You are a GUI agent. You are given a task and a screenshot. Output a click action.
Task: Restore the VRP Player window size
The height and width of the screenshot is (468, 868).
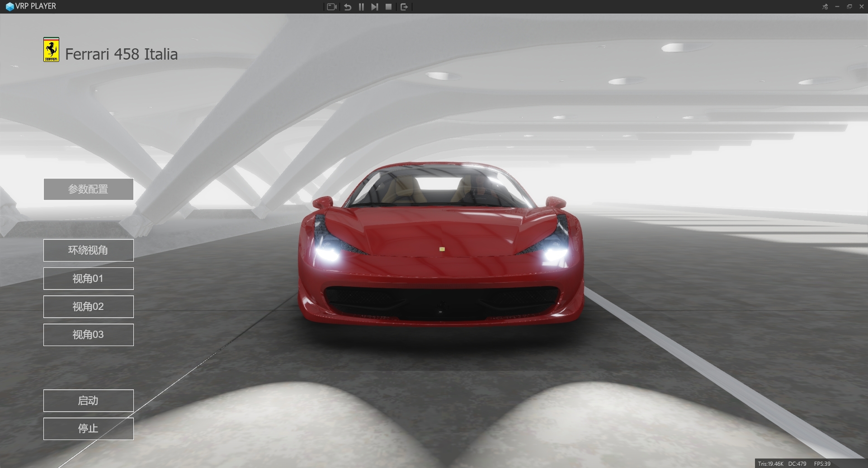click(x=849, y=7)
